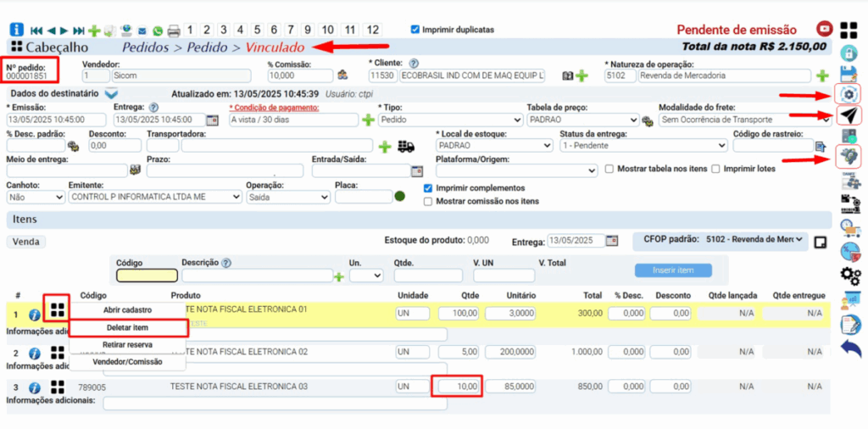
Task: Click the padlock icon in right sidebar
Action: tap(849, 53)
